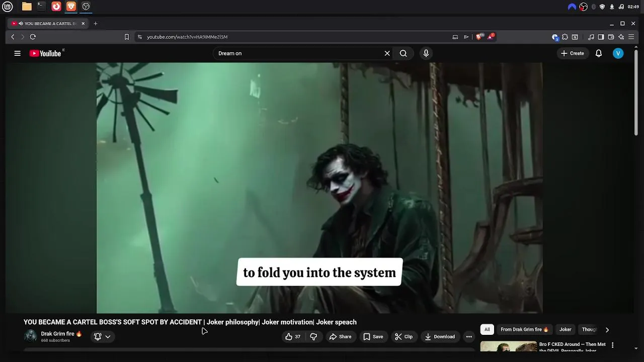
Task: Open the Drak Grim fire channel avatar
Action: [31, 336]
